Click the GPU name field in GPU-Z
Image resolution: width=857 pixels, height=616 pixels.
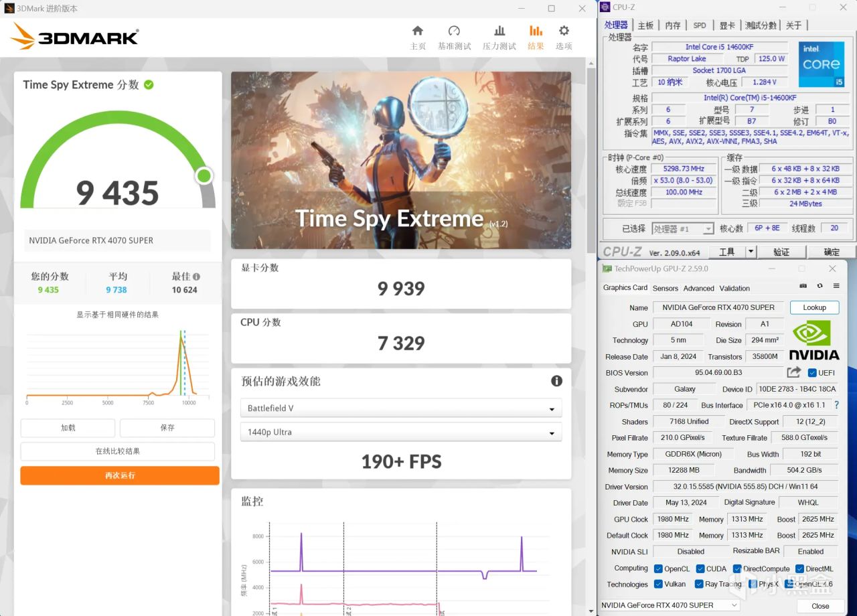pos(718,307)
